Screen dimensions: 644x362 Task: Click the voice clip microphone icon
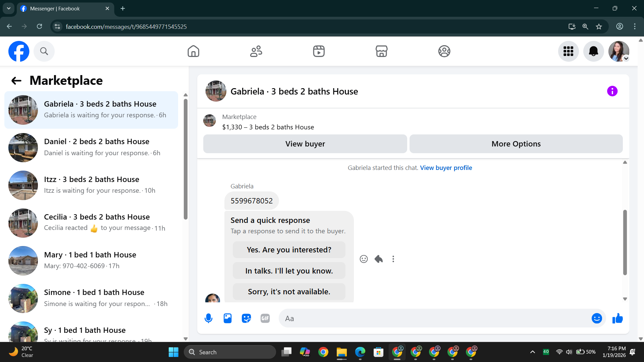208,318
